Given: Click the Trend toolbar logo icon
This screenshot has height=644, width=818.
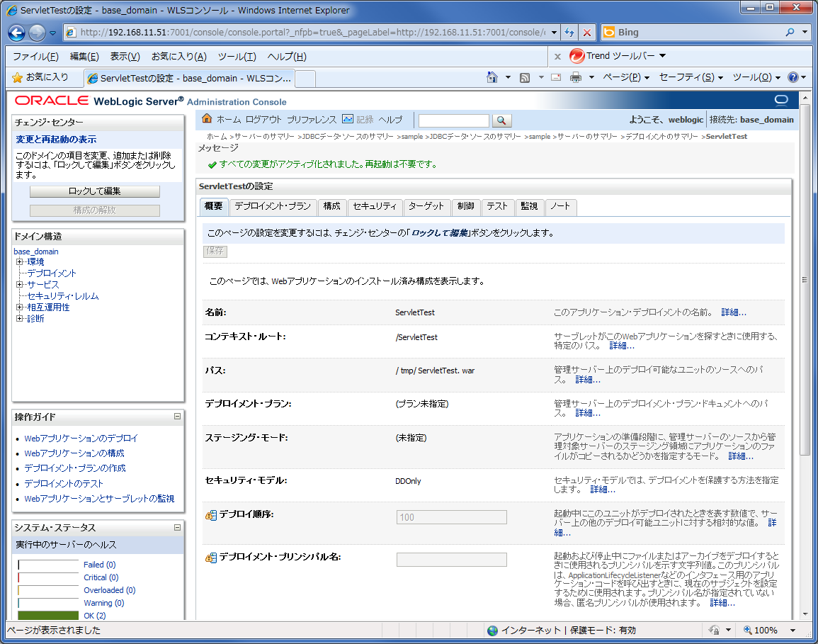Looking at the screenshot, I should point(576,55).
